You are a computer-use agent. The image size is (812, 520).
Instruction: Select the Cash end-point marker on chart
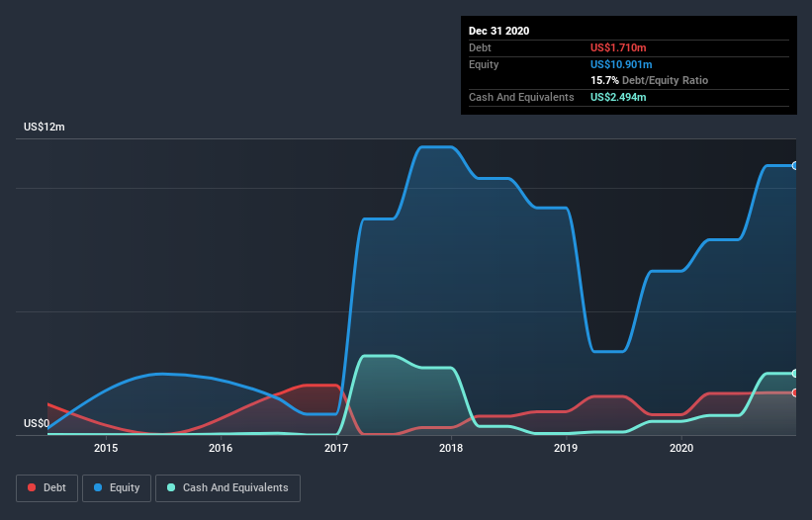795,373
